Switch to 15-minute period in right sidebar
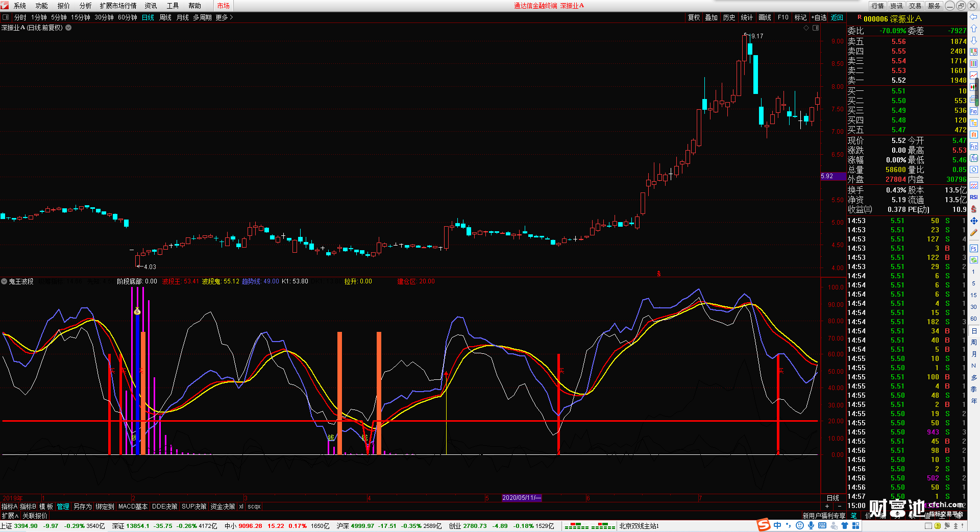This screenshot has height=532, width=980. click(973, 295)
